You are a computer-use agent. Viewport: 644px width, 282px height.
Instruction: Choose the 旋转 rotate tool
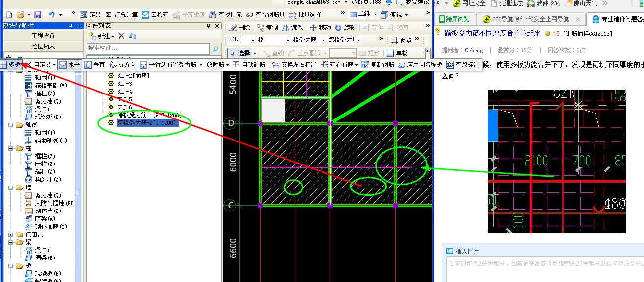pos(345,28)
